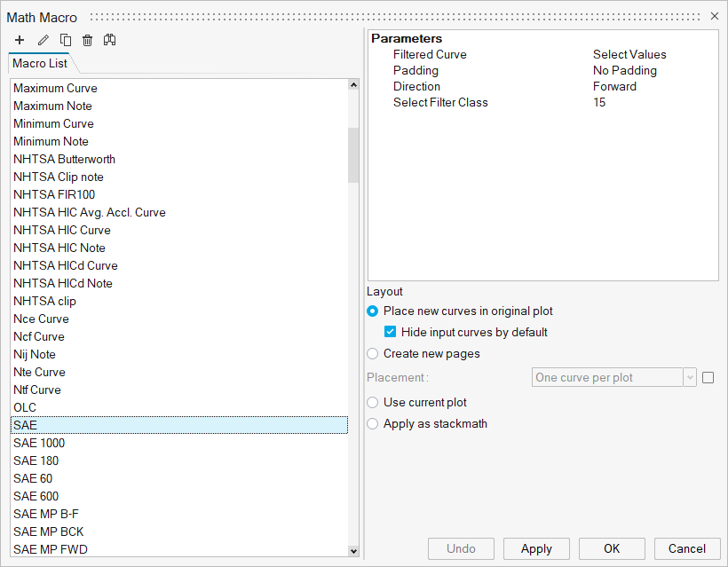The width and height of the screenshot is (728, 567).
Task: Select Place new curves in original plot
Action: 373,311
